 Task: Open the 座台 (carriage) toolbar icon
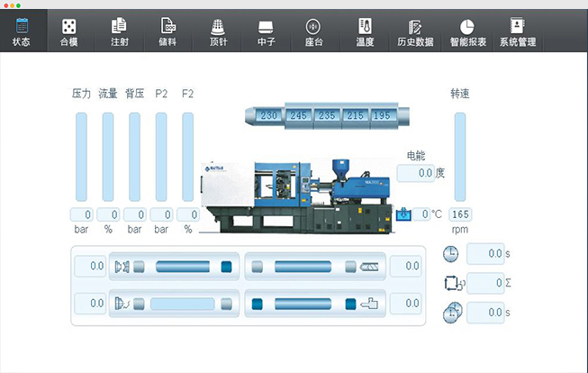(313, 32)
